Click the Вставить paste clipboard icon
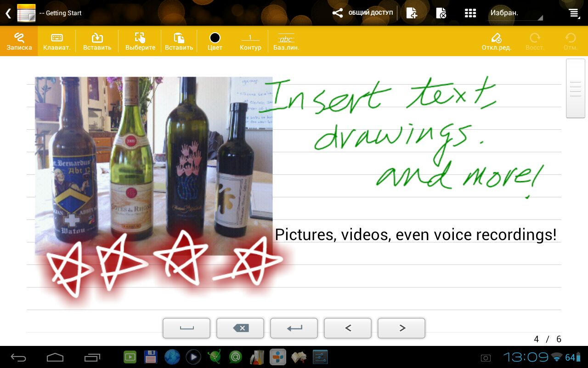This screenshot has height=368, width=588. tap(179, 41)
